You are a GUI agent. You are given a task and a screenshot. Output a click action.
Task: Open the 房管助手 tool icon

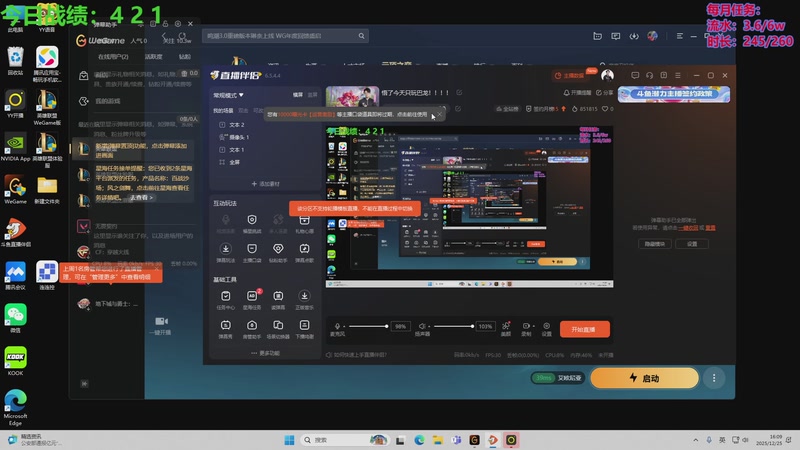point(252,329)
